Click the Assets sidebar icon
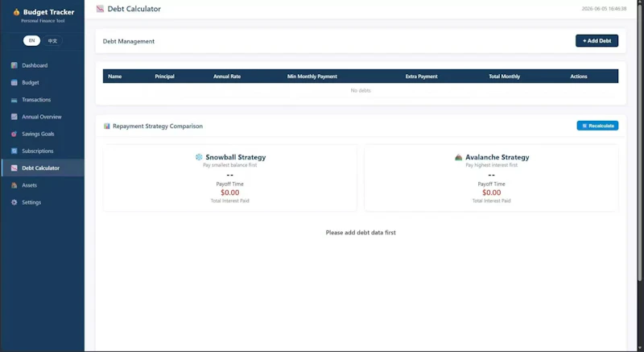 (x=14, y=185)
